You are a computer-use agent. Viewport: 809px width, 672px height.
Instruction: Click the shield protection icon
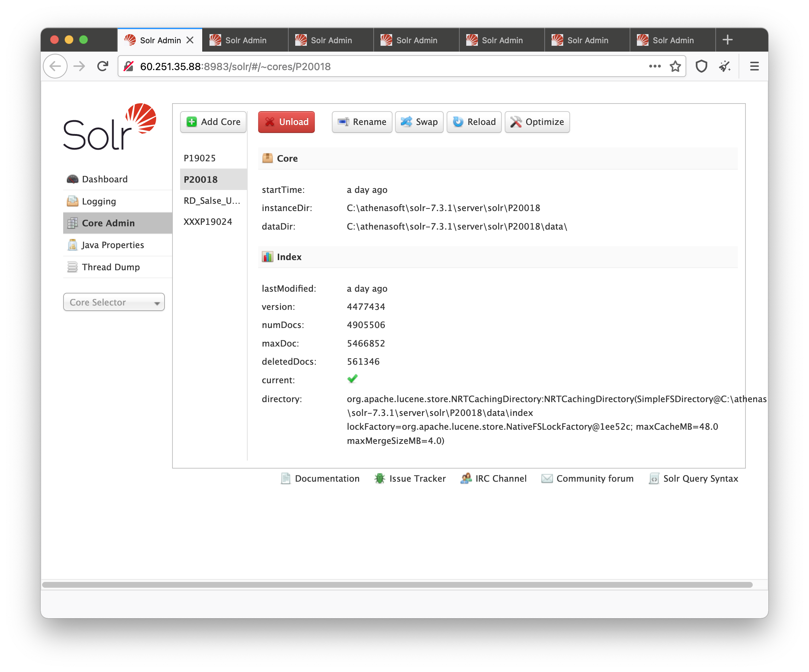tap(701, 66)
